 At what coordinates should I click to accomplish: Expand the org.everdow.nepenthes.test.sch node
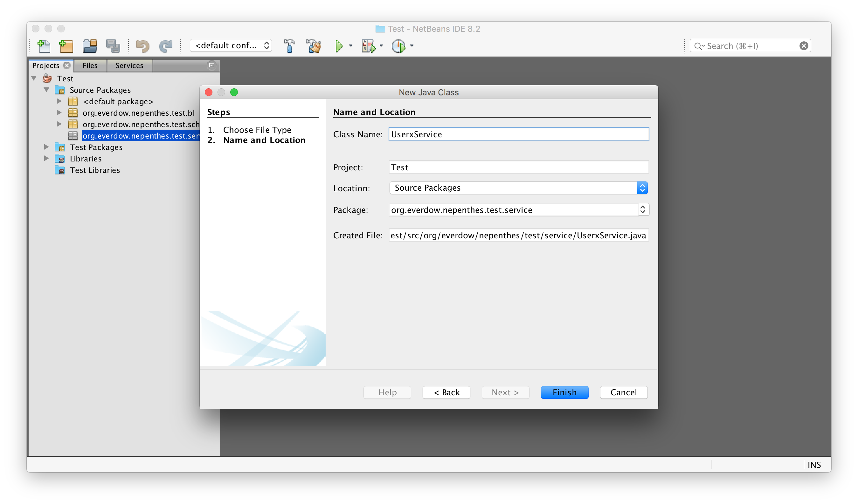(x=59, y=124)
